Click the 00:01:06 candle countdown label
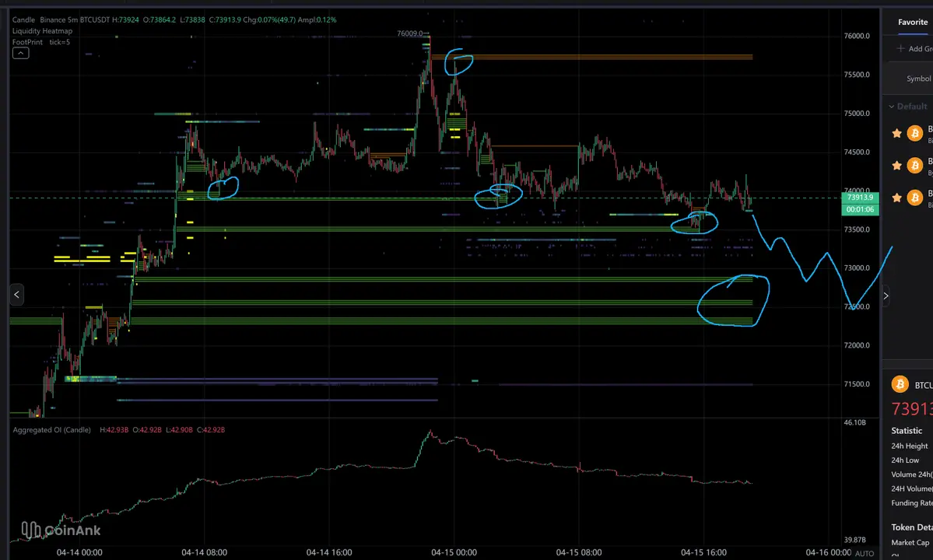This screenshot has width=933, height=560. click(x=860, y=209)
